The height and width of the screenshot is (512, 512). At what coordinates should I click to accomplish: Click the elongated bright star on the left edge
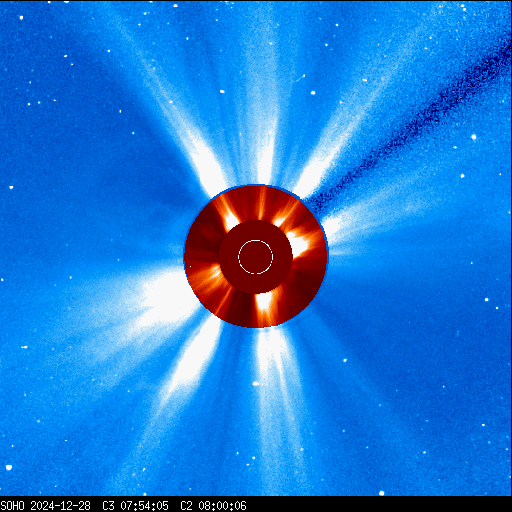(24, 347)
